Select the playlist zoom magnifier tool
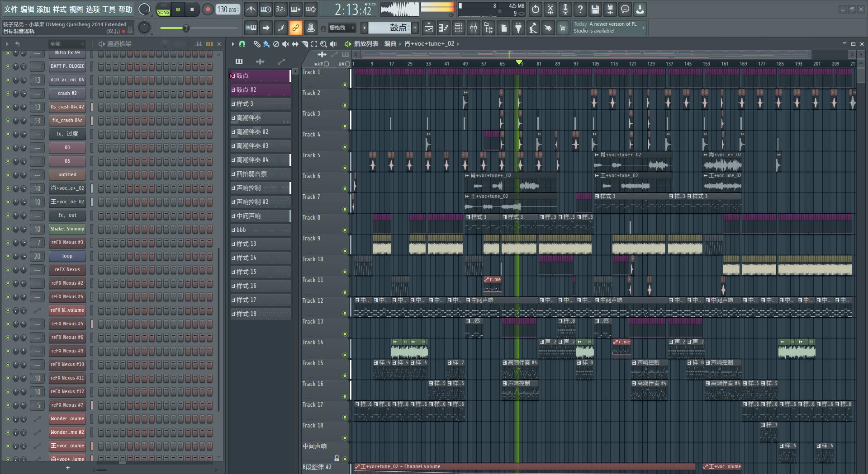This screenshot has width=868, height=474. coord(323,44)
